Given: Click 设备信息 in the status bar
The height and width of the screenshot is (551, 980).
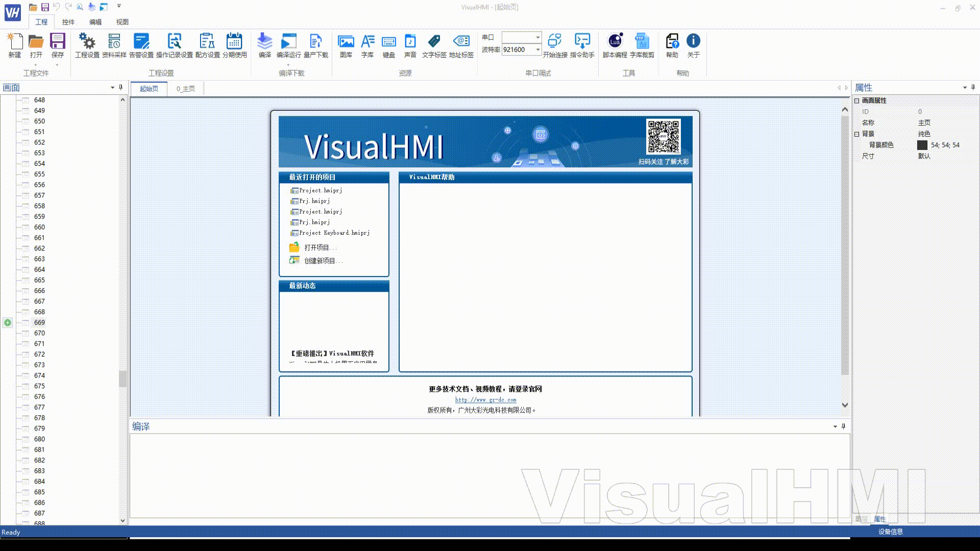Looking at the screenshot, I should click(890, 532).
